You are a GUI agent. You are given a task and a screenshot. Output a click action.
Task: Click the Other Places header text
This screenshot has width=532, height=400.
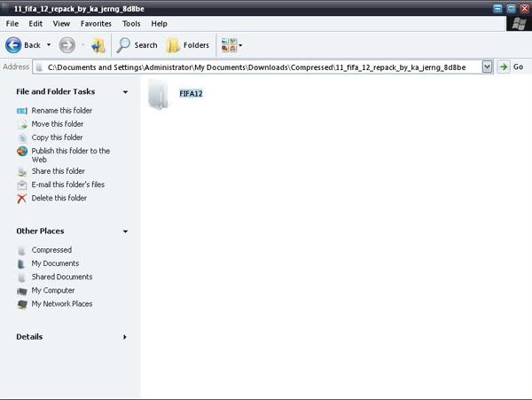40,231
